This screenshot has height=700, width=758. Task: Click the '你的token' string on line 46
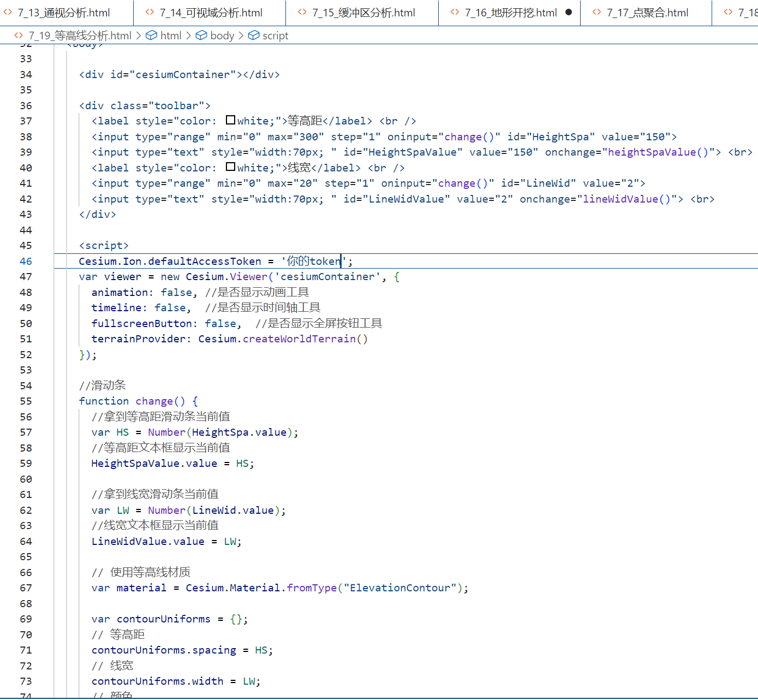pos(314,262)
